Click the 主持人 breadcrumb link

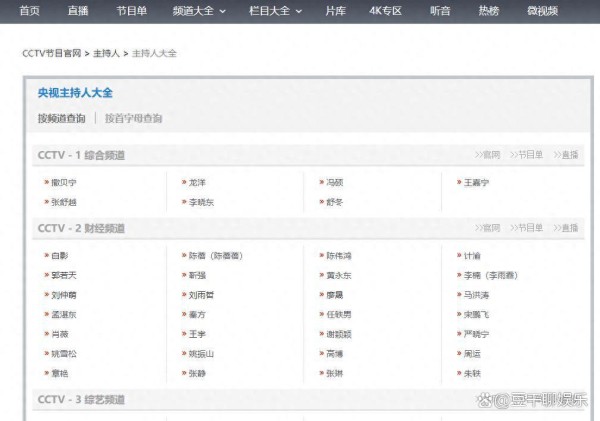pyautogui.click(x=106, y=53)
